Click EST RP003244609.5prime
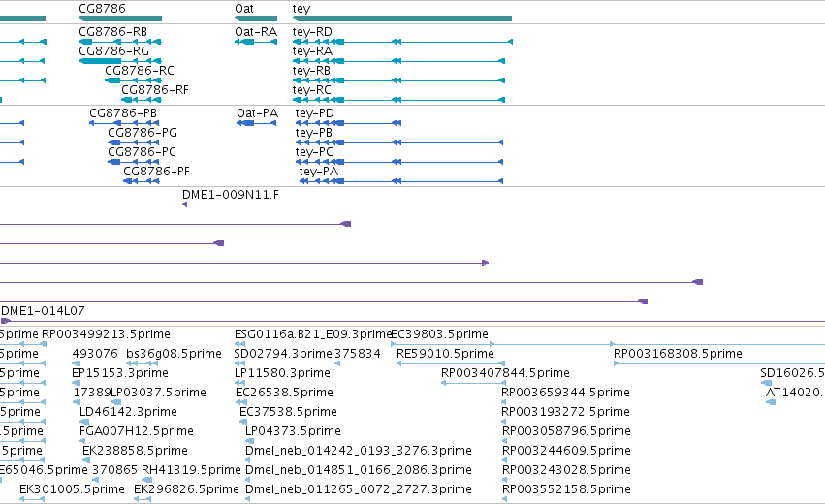This screenshot has width=825, height=504. point(567,451)
